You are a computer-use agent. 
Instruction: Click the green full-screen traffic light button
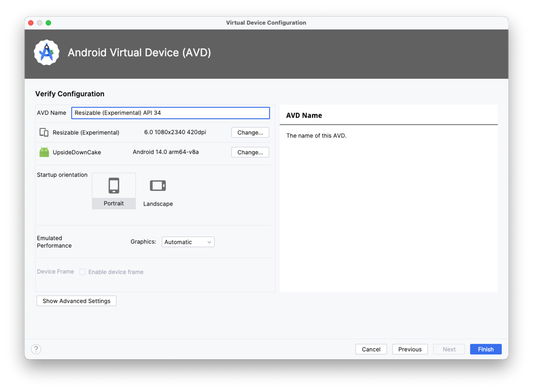(x=48, y=23)
